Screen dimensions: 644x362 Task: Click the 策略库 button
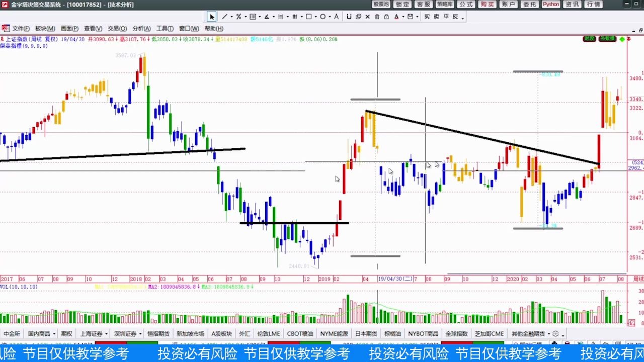coord(445,4)
